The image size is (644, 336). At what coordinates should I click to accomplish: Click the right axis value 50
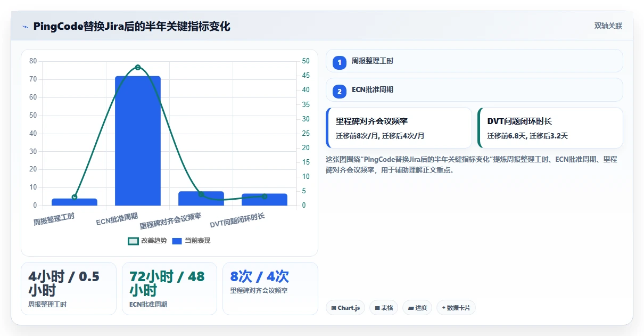pos(306,61)
